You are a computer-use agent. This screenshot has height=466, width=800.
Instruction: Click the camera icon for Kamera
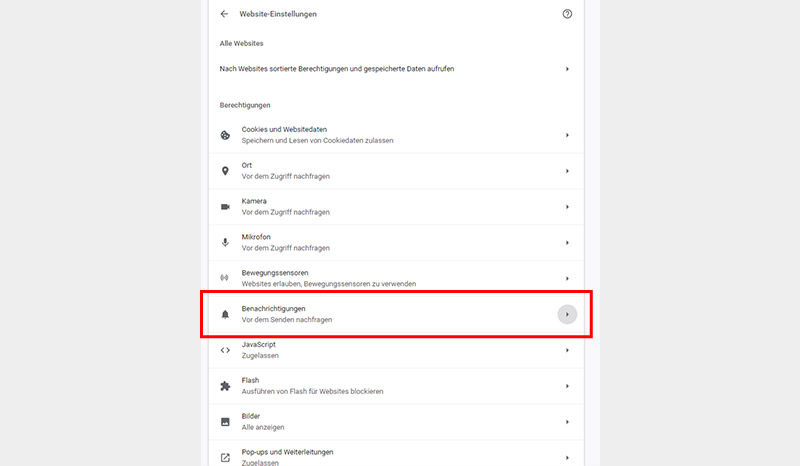click(x=225, y=207)
